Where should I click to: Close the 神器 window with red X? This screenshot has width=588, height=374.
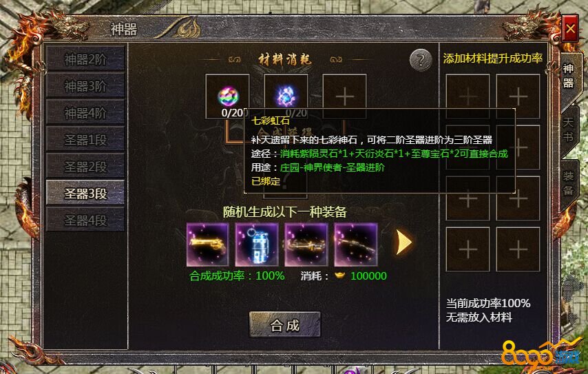tap(570, 28)
